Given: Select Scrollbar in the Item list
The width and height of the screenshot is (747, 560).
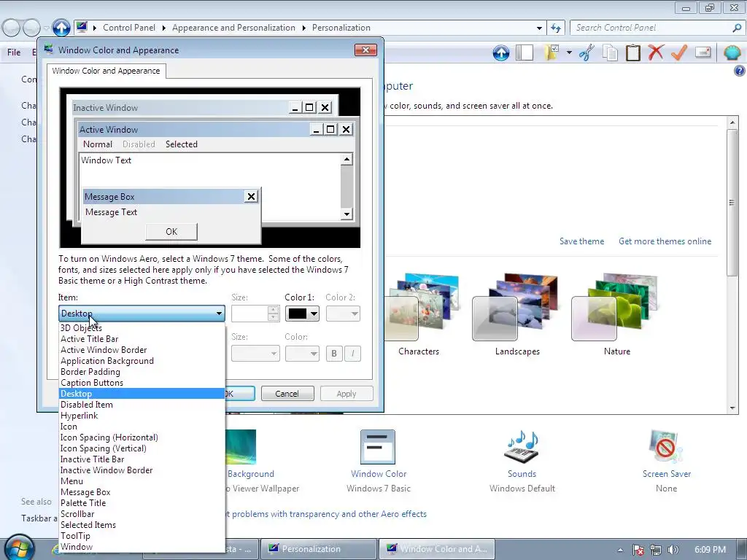Looking at the screenshot, I should pyautogui.click(x=142, y=514).
